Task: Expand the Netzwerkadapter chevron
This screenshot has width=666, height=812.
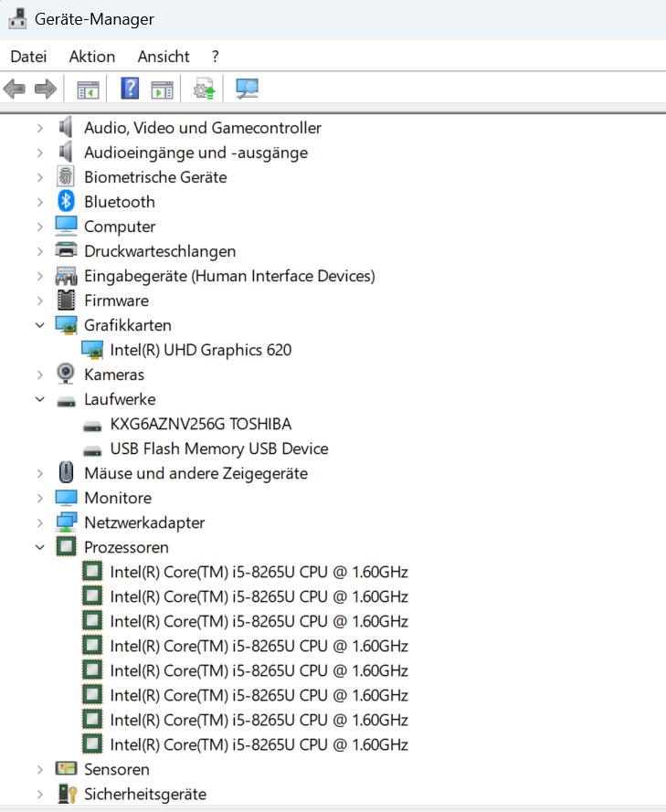Action: tap(40, 522)
